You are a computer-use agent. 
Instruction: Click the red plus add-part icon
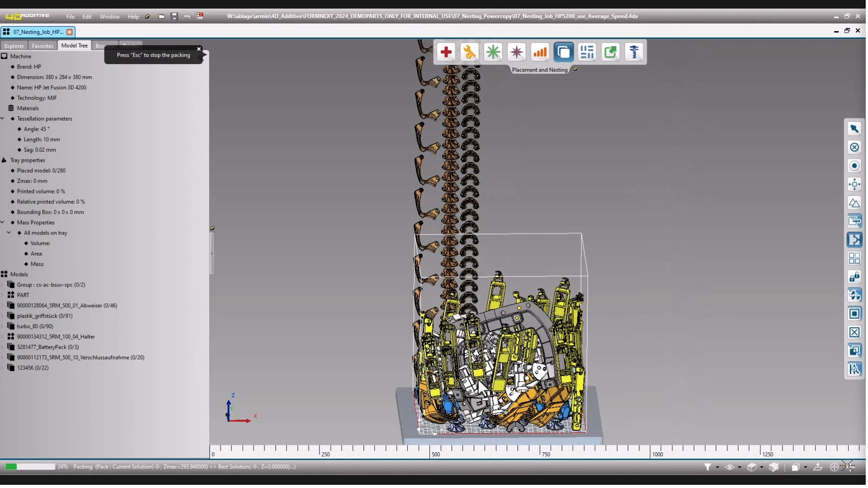pos(446,52)
